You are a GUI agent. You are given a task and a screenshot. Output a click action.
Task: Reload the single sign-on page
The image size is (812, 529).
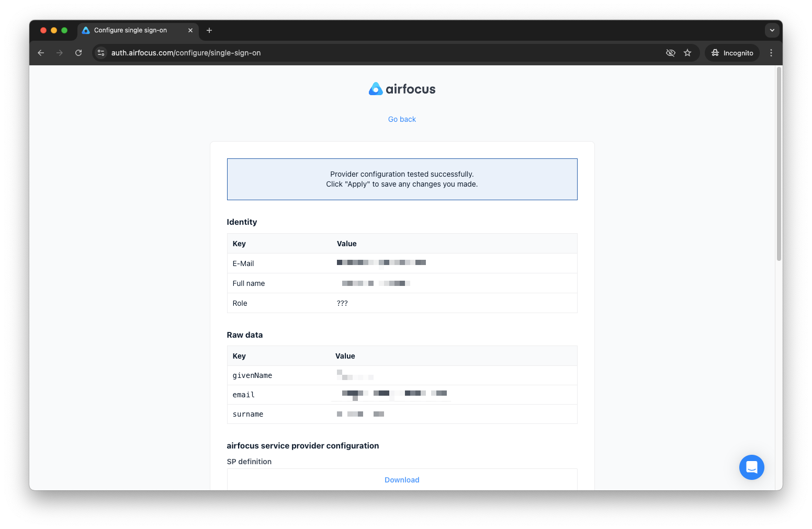78,53
